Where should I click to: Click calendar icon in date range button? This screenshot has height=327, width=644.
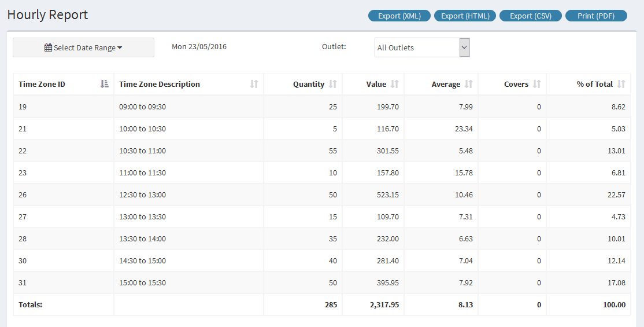coord(48,47)
